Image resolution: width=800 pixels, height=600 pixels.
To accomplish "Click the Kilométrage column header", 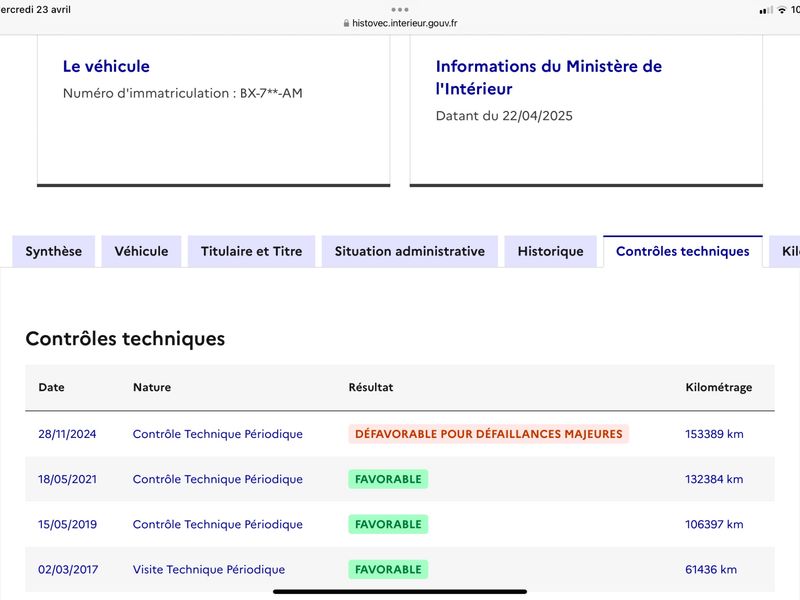I will (719, 387).
